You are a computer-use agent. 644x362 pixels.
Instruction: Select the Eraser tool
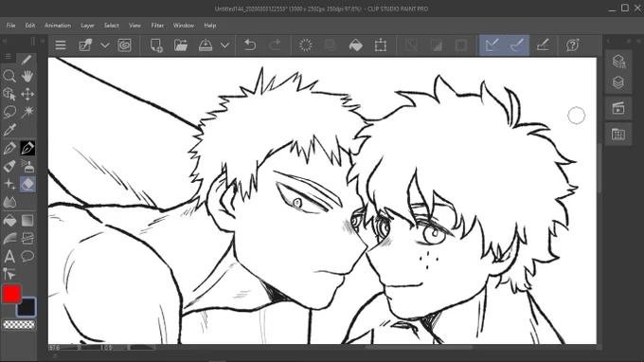tap(27, 185)
